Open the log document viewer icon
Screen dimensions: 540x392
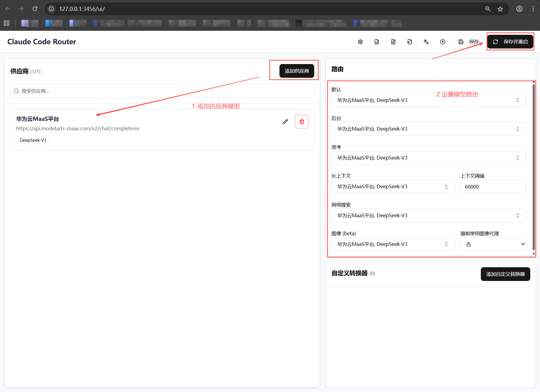pos(393,42)
